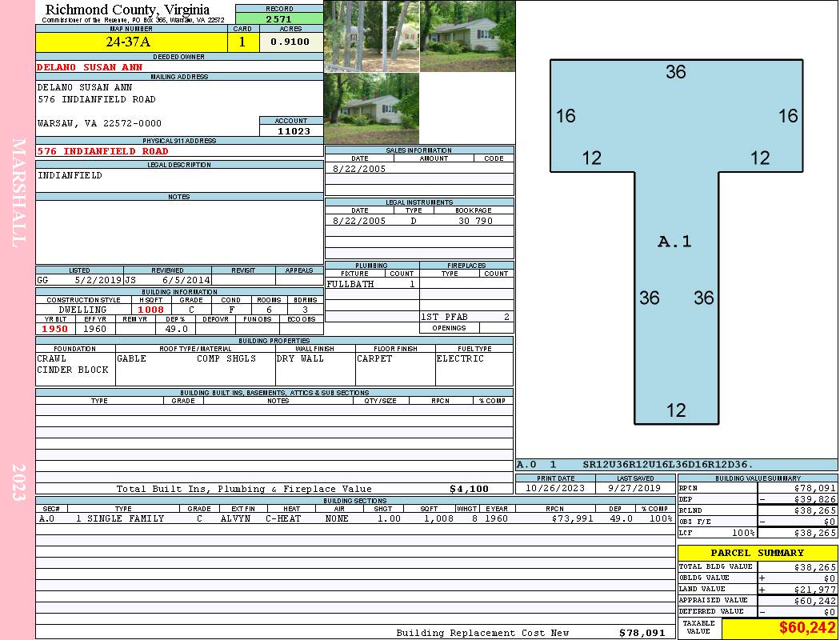Click the book/page entry 30 790
840x640 pixels.
(x=475, y=221)
